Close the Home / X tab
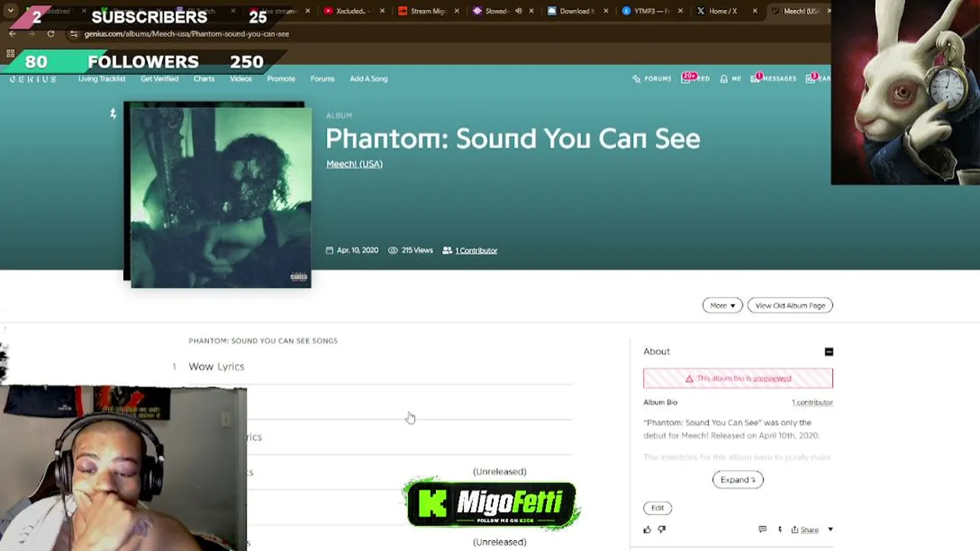The image size is (980, 551). click(x=755, y=11)
